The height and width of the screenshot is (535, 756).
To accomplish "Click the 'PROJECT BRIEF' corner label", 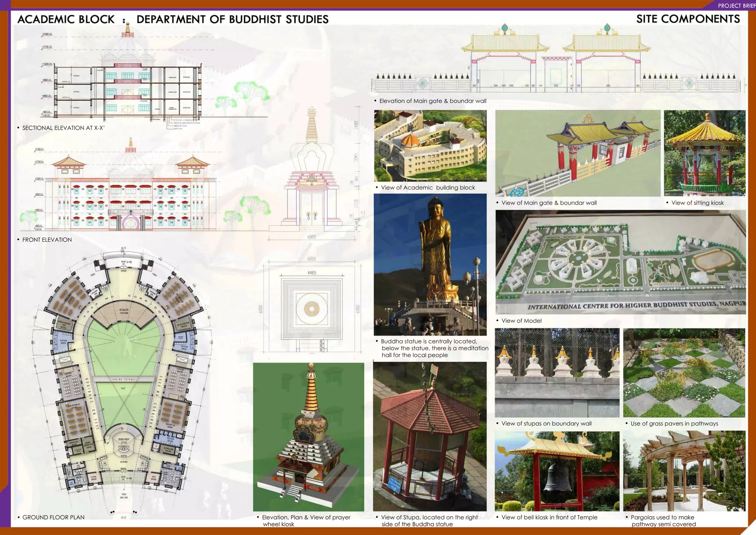I will [x=737, y=6].
